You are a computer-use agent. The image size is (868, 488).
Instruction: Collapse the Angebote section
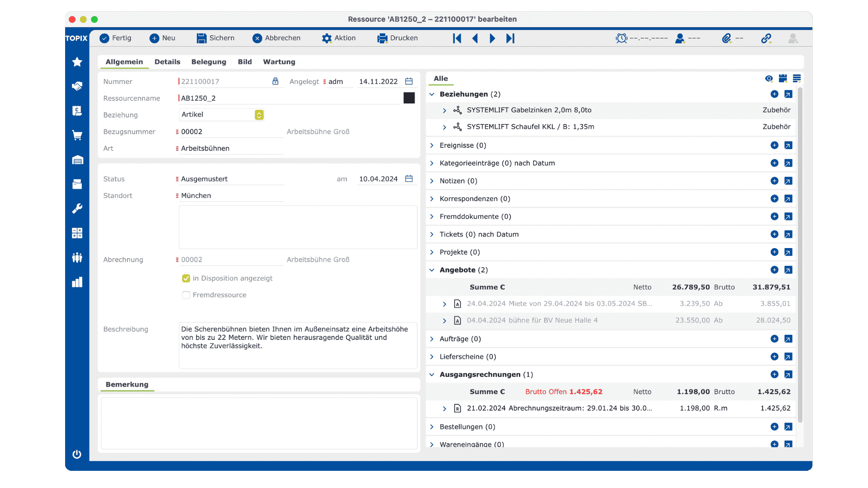(432, 270)
